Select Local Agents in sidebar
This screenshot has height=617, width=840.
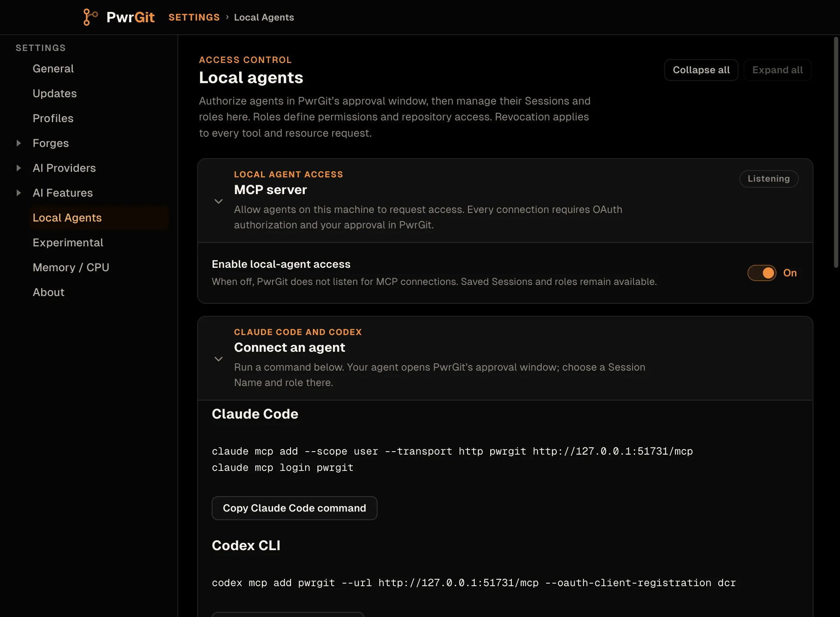99,218
